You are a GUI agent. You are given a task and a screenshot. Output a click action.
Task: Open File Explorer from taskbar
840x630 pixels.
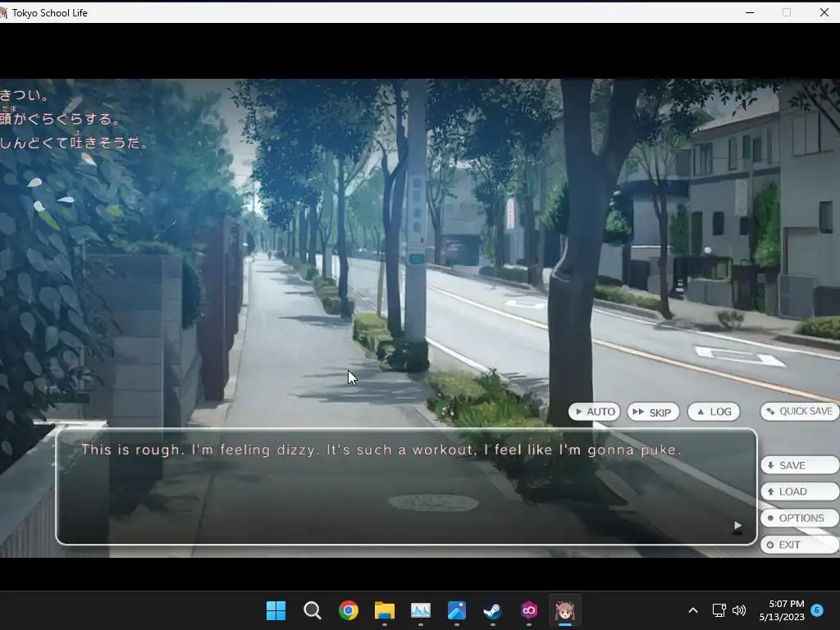click(384, 610)
